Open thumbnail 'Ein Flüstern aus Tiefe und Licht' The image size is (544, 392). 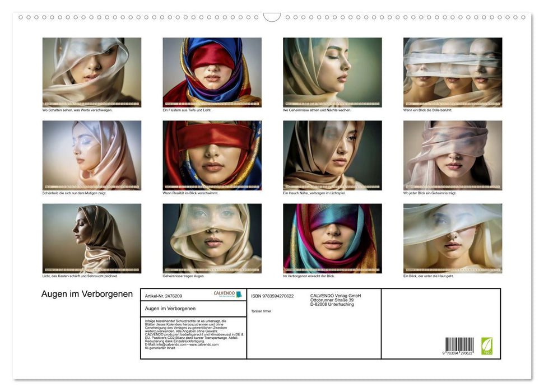(212, 72)
